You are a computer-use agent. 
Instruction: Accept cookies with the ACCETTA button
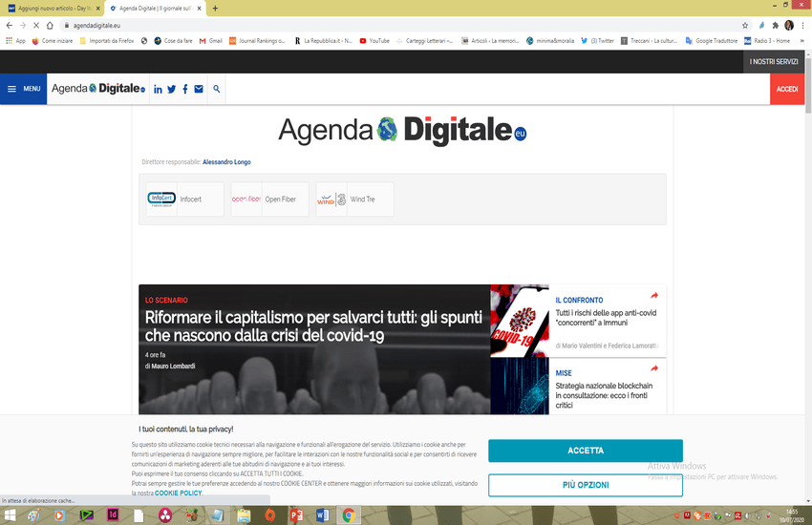(x=586, y=451)
